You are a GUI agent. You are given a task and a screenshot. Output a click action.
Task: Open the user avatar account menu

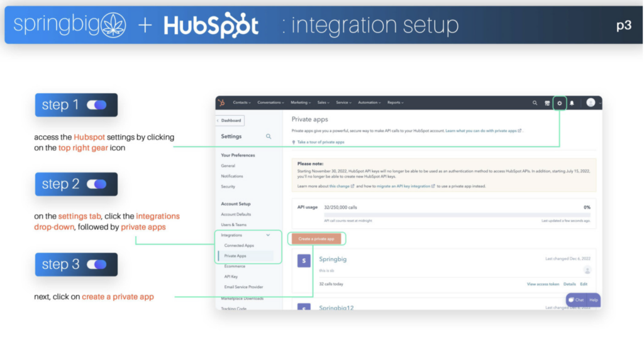tap(591, 103)
